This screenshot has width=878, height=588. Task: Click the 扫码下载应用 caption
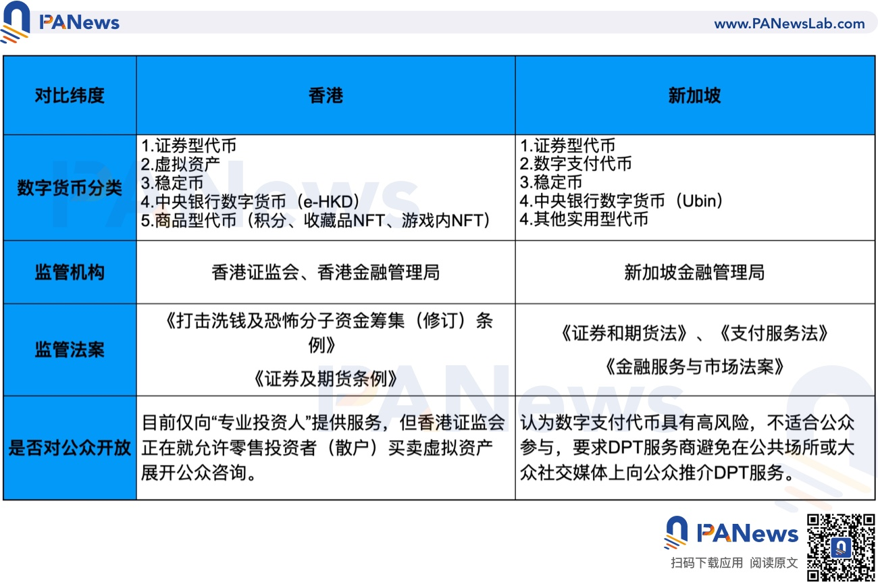pyautogui.click(x=706, y=562)
